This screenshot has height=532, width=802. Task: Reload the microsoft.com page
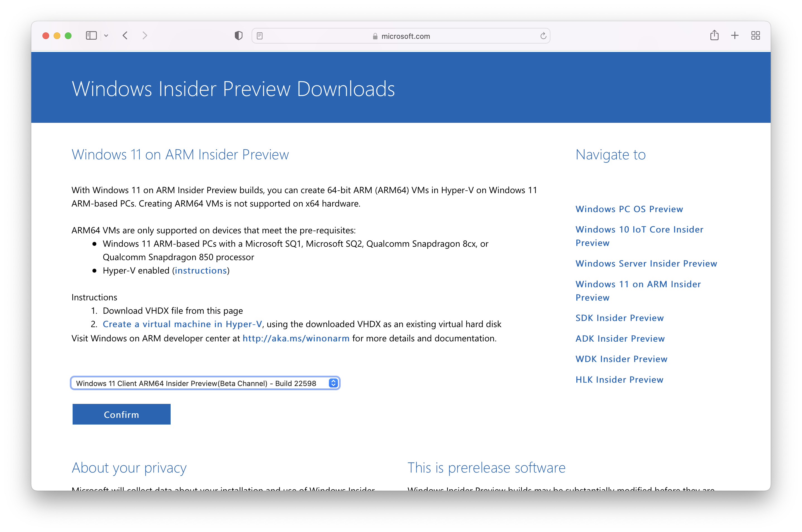543,36
